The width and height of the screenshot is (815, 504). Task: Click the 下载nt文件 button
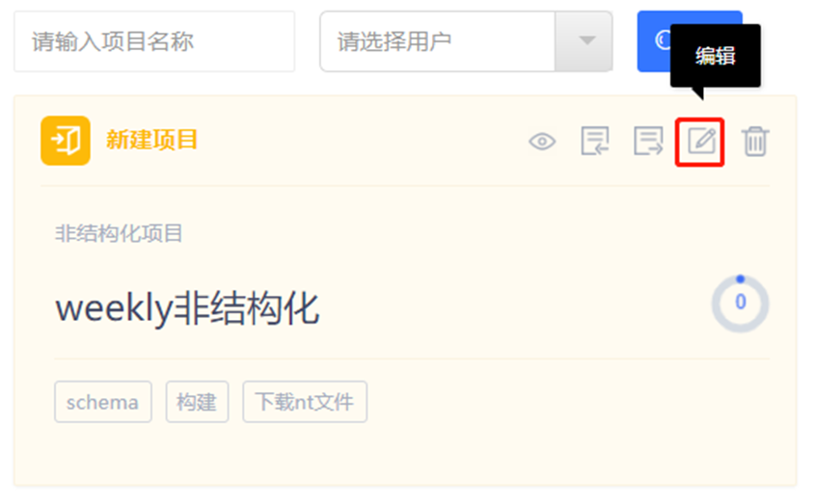[x=305, y=402]
